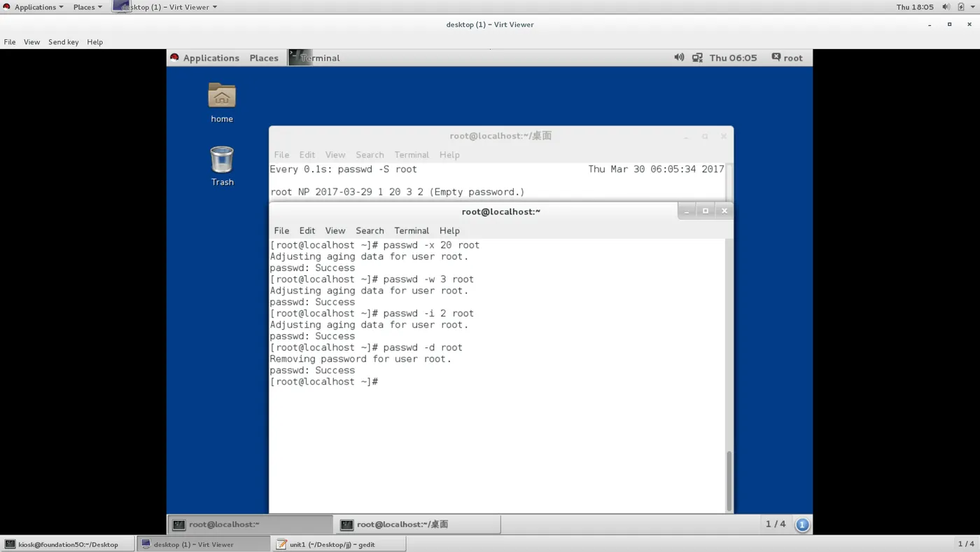Click the guest network connection icon
This screenshot has width=980, height=552.
697,57
